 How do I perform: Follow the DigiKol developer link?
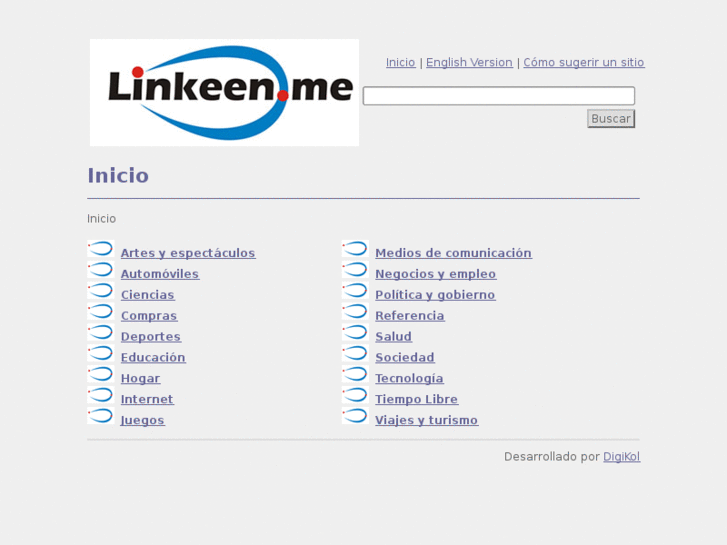621,457
